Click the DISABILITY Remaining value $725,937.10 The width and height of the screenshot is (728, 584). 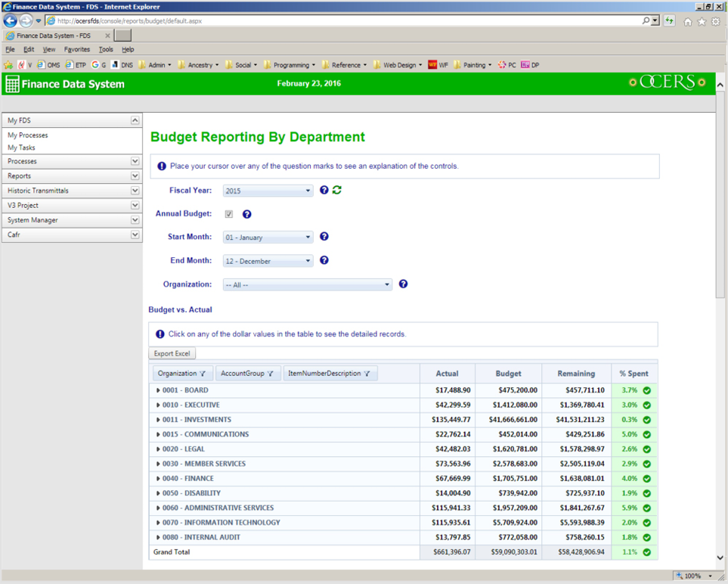coord(585,493)
